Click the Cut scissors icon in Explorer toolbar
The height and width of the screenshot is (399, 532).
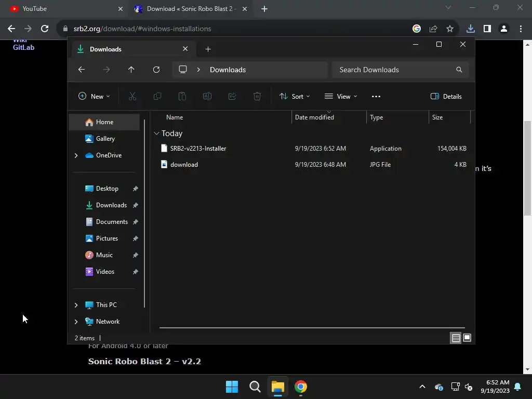point(132,96)
